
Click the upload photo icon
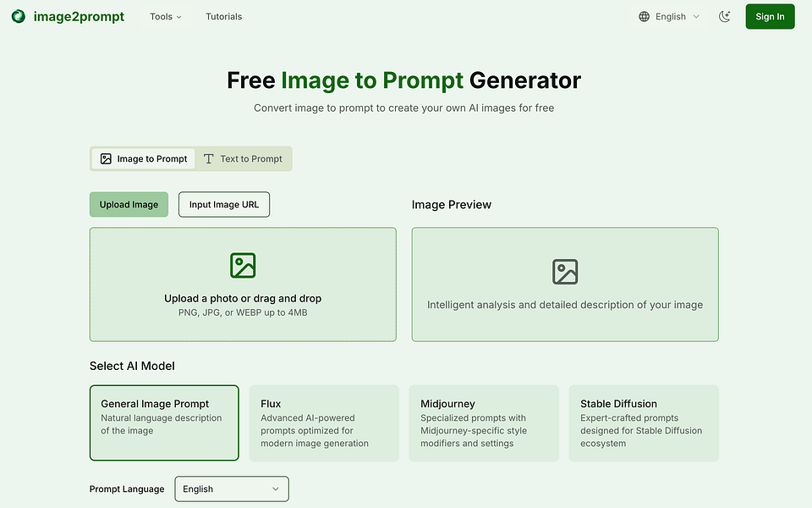pyautogui.click(x=243, y=266)
